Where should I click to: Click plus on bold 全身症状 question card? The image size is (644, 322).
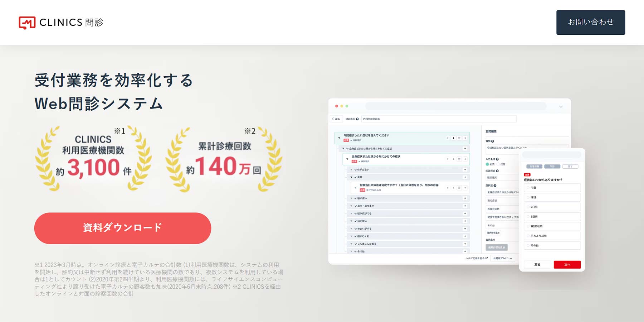pos(465,159)
